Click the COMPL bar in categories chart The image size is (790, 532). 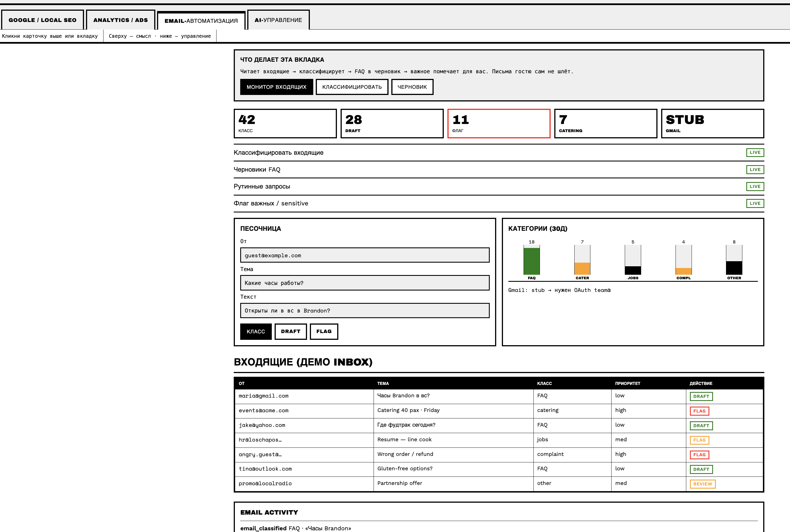click(683, 271)
